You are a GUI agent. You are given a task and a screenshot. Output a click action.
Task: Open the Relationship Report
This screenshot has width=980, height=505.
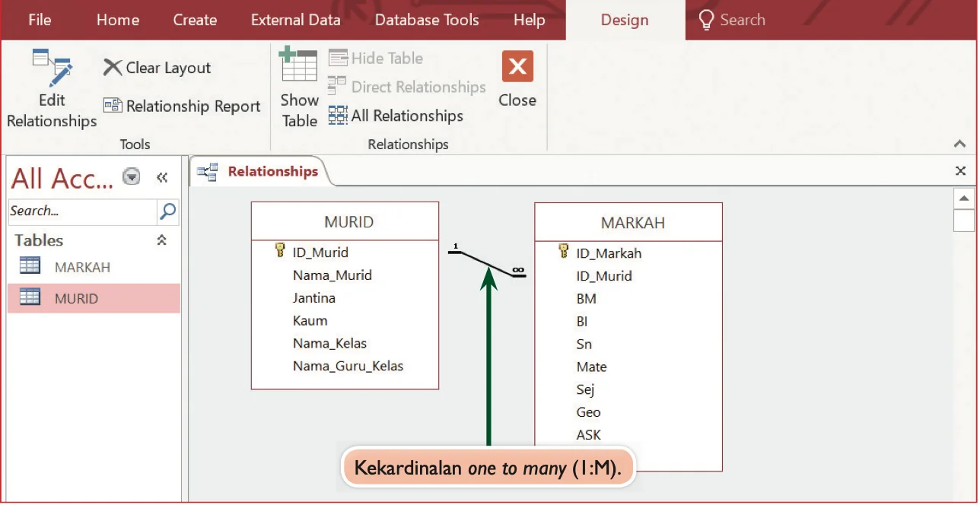(x=182, y=106)
